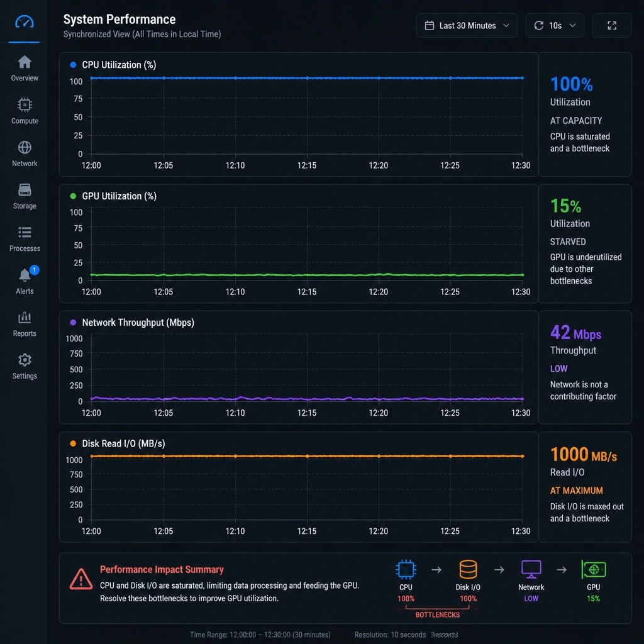Click the 42 Mbps throughput value
This screenshot has height=644, width=644.
[x=575, y=333]
